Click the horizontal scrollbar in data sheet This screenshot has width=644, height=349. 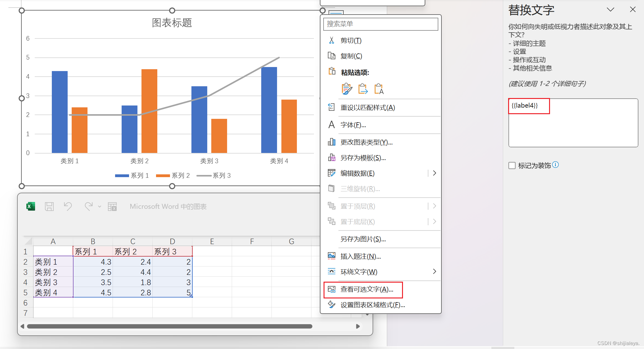click(170, 326)
